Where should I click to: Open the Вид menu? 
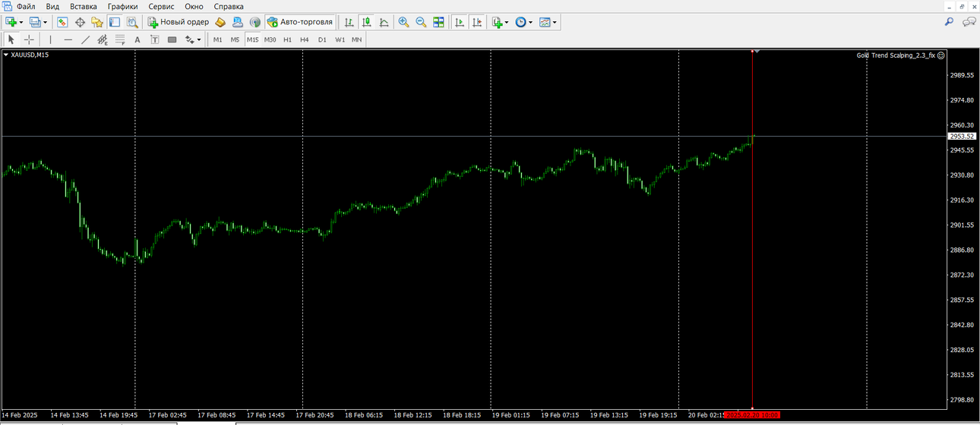click(52, 6)
